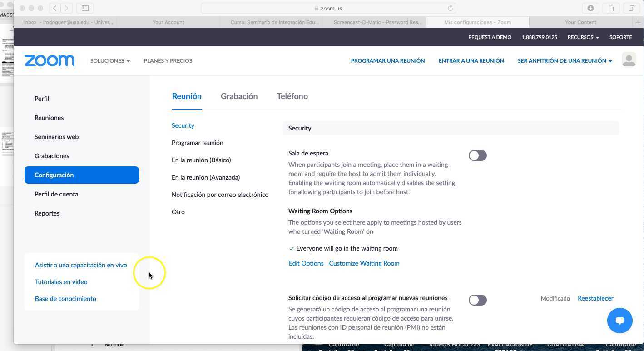The height and width of the screenshot is (351, 644).
Task: Reload the zoom.us page
Action: point(450,8)
